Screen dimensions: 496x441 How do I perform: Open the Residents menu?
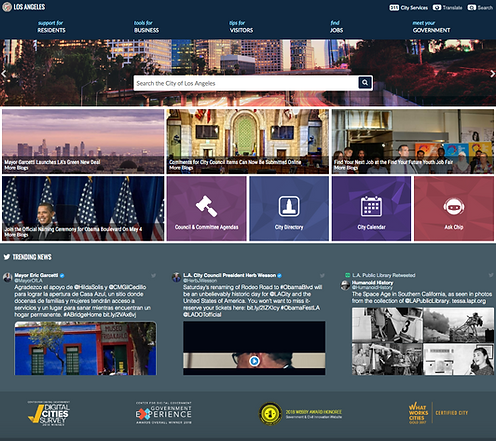51,27
